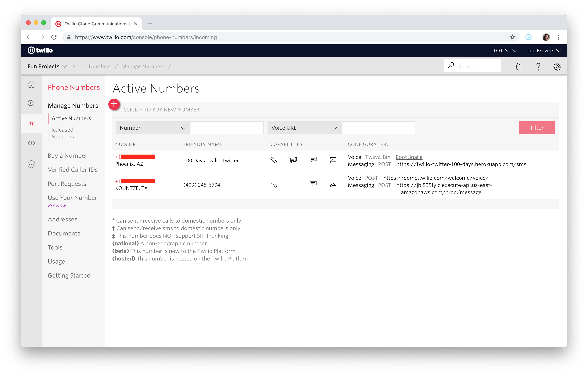The height and width of the screenshot is (375, 588).
Task: Select the code/developer icon in sidebar
Action: point(32,143)
